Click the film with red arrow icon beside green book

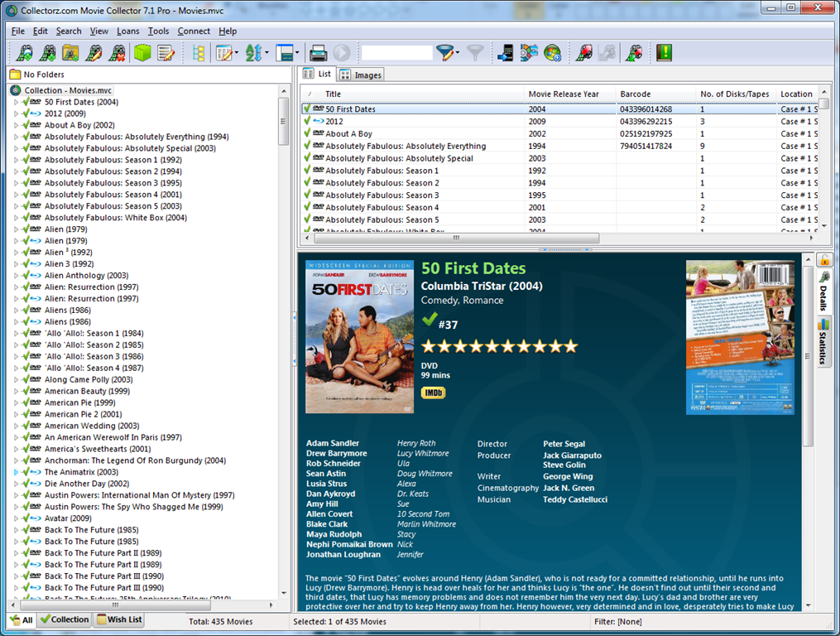tap(634, 52)
